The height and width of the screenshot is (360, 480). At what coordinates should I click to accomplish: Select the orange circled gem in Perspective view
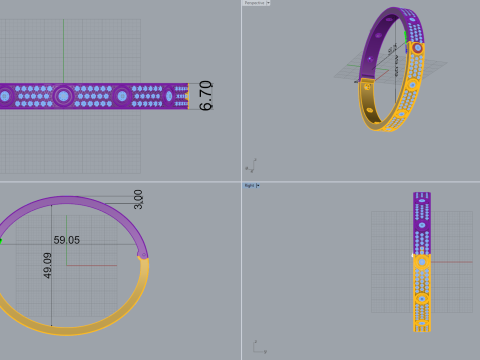[x=417, y=48]
